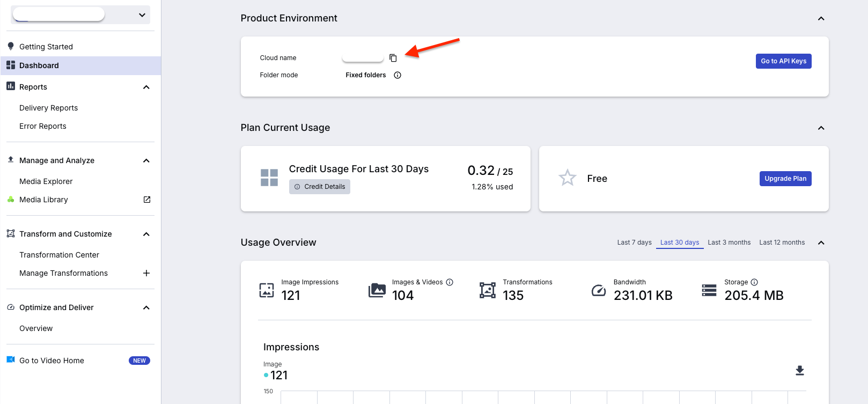Switch to Last 3 months range
The height and width of the screenshot is (404, 868).
click(729, 243)
